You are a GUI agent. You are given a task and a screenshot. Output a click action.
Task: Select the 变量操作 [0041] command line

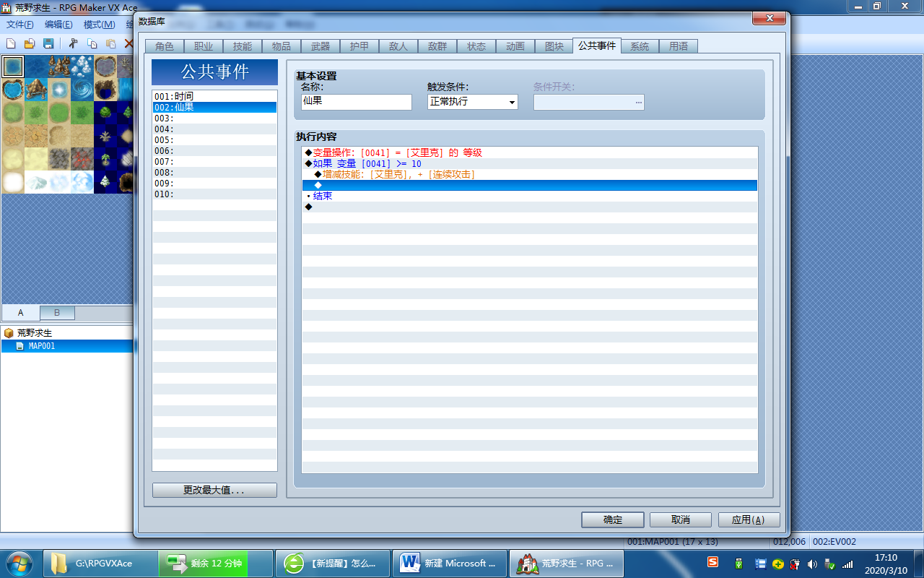tap(530, 153)
